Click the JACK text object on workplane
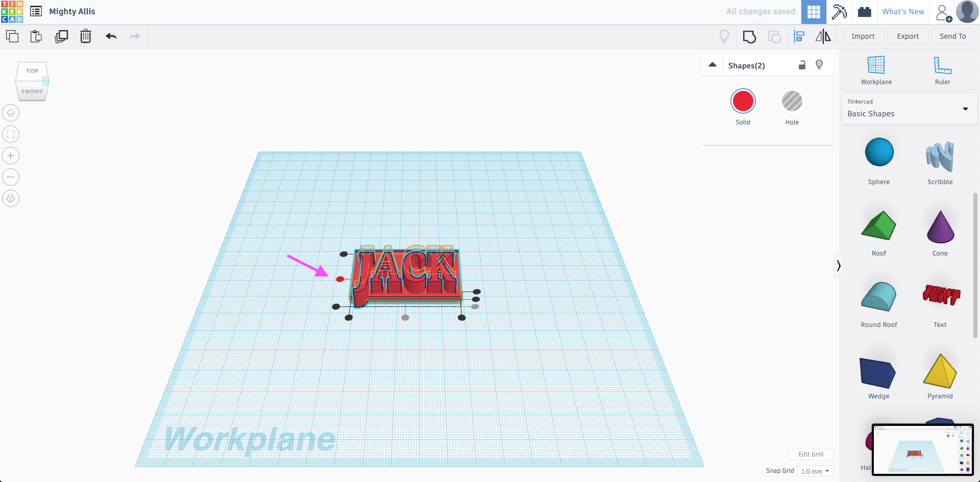 (406, 276)
